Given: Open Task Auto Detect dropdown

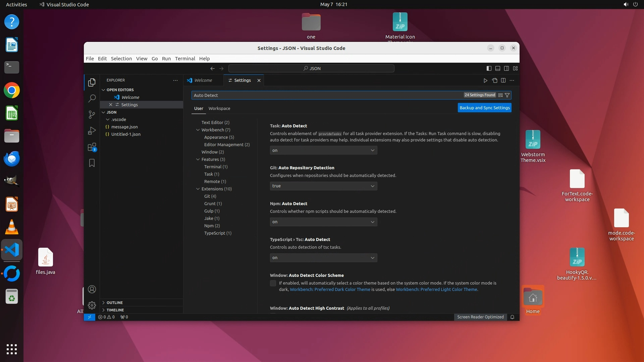Looking at the screenshot, I should 323,150.
